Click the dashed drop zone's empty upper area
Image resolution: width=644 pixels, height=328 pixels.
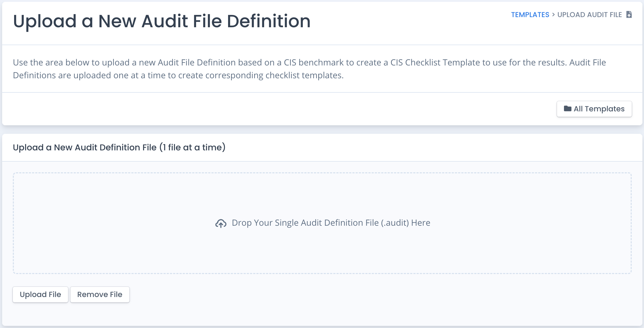click(x=322, y=192)
